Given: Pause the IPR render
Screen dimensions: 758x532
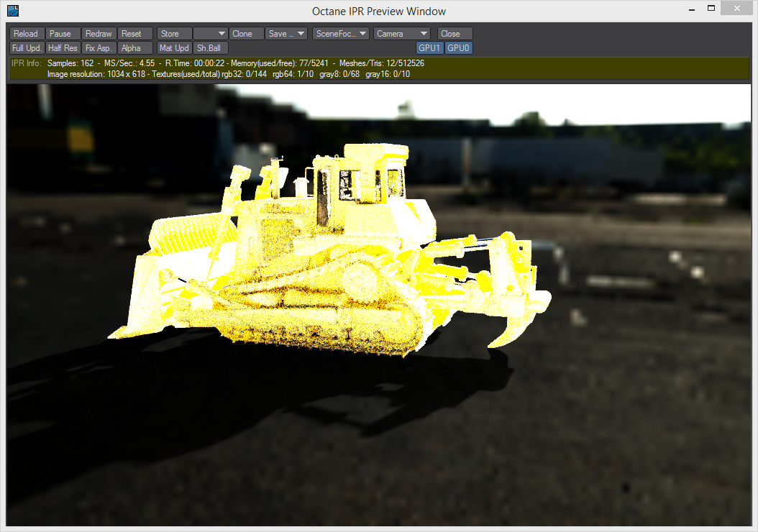Looking at the screenshot, I should click(x=63, y=34).
